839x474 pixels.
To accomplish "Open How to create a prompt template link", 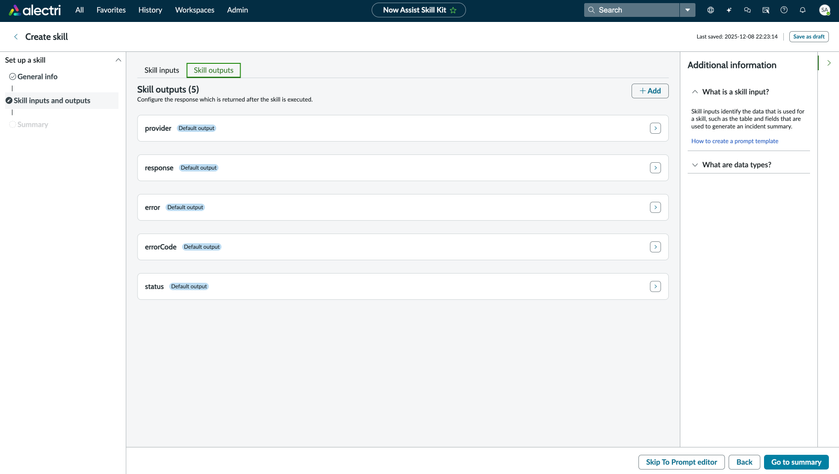I will pyautogui.click(x=734, y=141).
